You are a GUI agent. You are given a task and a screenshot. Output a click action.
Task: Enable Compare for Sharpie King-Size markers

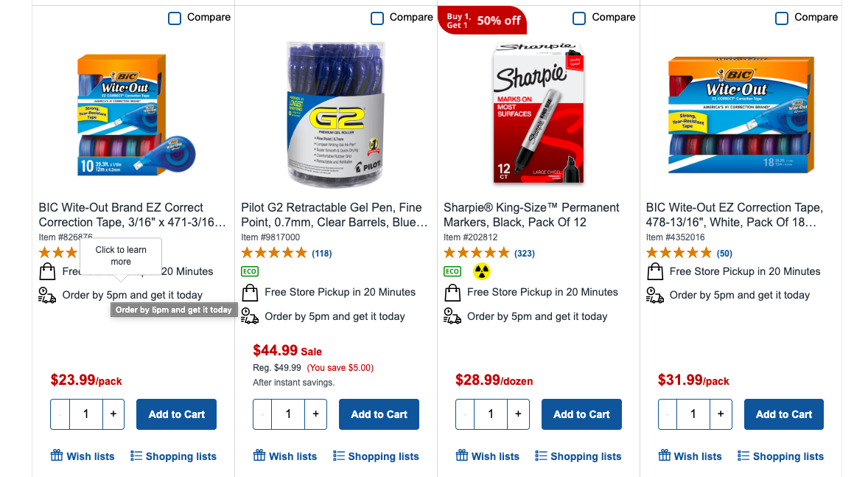coord(579,18)
